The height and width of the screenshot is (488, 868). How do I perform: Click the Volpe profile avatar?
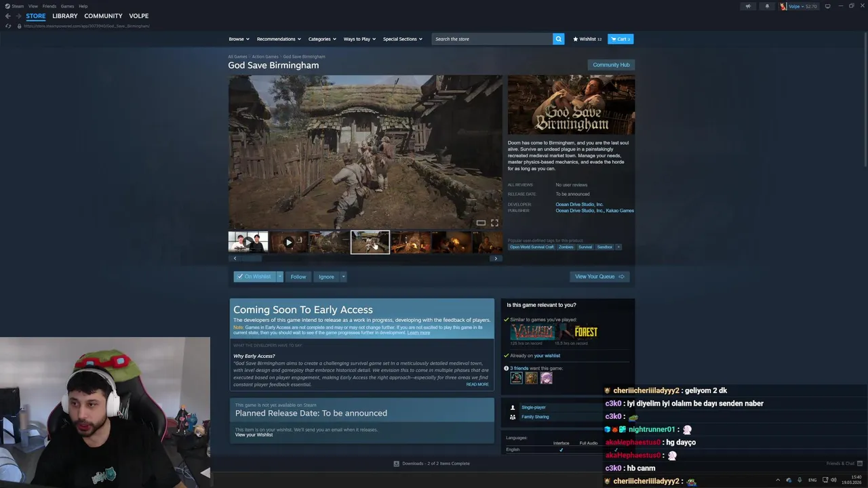point(783,6)
